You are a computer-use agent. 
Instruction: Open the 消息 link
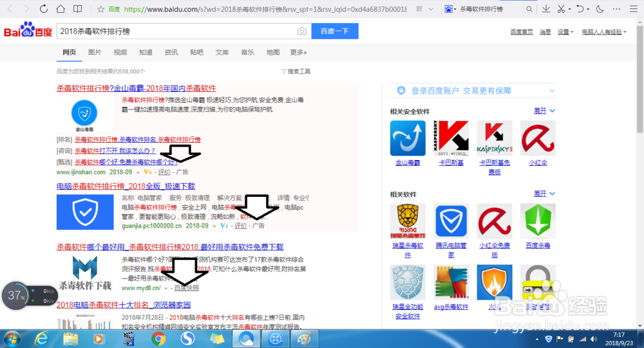pyautogui.click(x=545, y=32)
